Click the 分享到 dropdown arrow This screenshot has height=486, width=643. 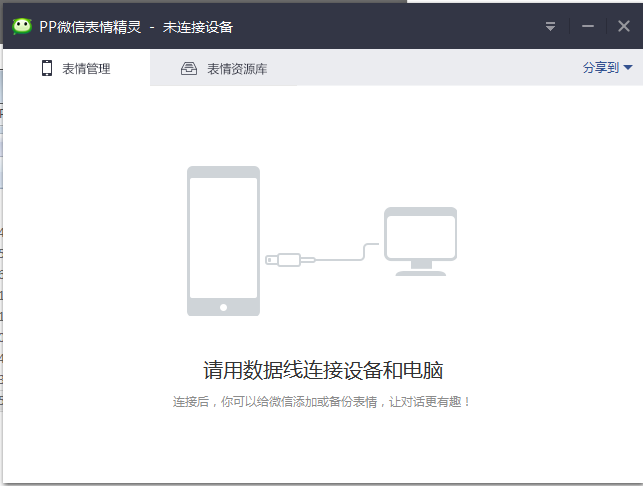click(628, 68)
